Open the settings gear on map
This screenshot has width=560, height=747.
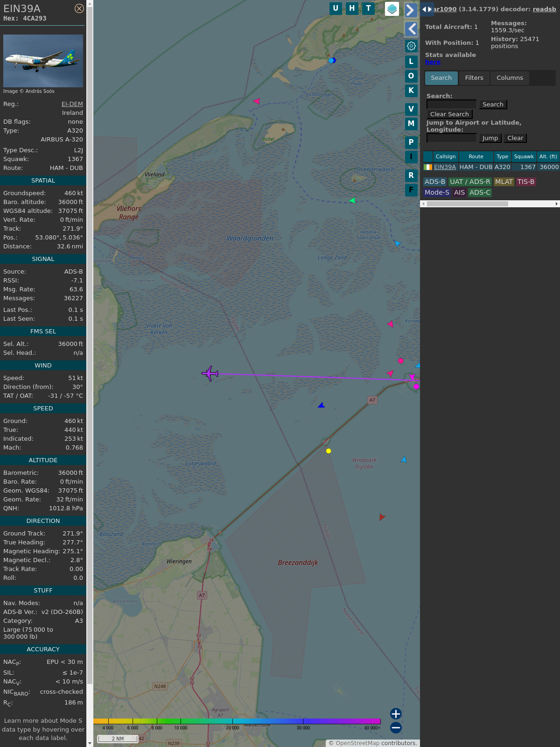(x=411, y=46)
